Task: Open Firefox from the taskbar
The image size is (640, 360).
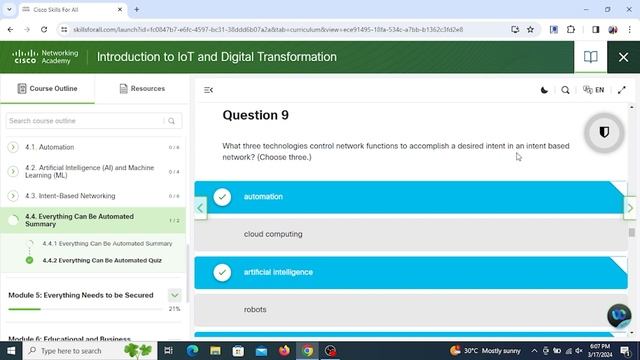Action: [284, 351]
